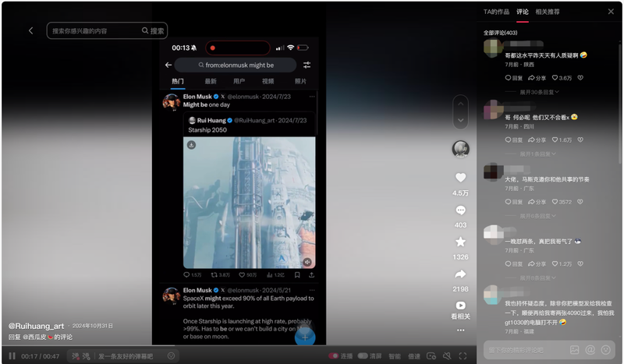Open the comment box emoji picker

(x=606, y=350)
